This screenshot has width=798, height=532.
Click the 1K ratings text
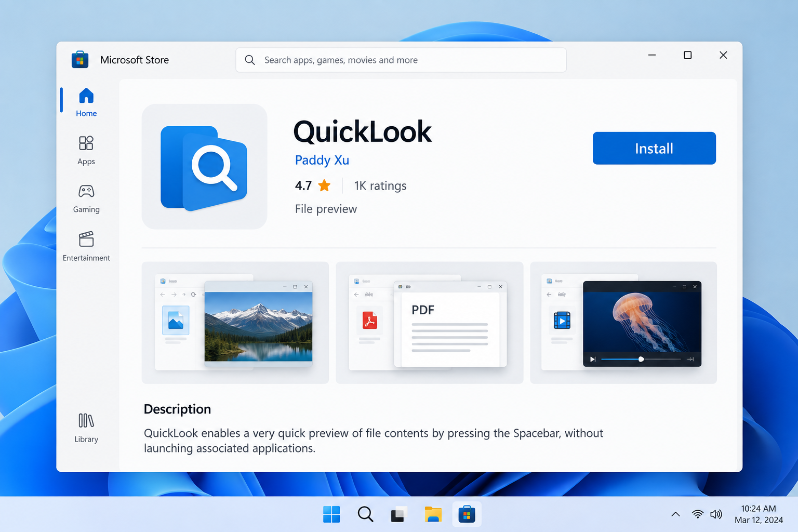coord(380,185)
